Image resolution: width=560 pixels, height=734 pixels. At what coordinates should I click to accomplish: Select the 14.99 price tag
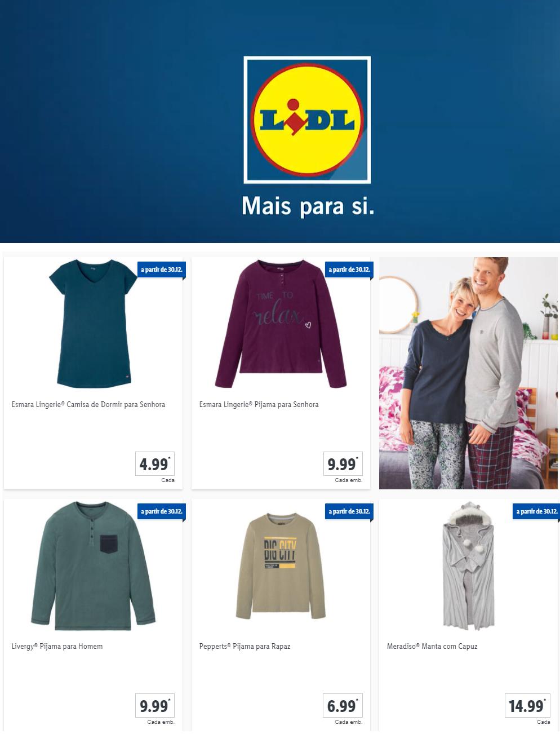point(527,706)
